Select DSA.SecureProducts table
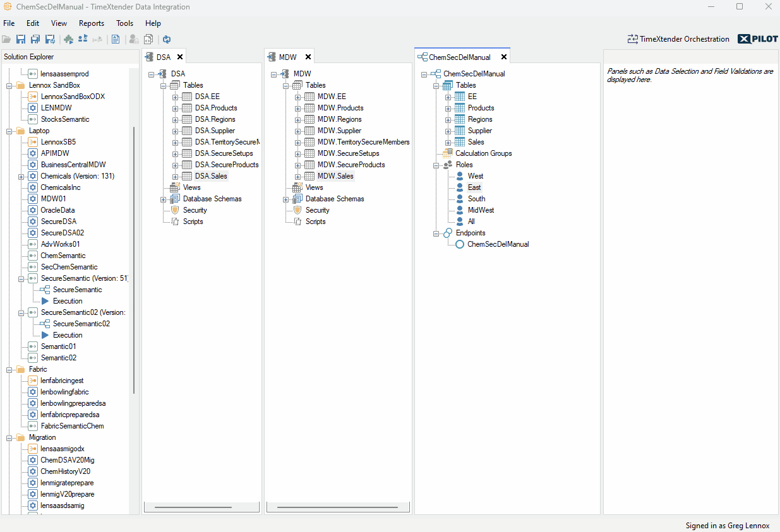Screen dimensions: 780x532 [x=227, y=165]
